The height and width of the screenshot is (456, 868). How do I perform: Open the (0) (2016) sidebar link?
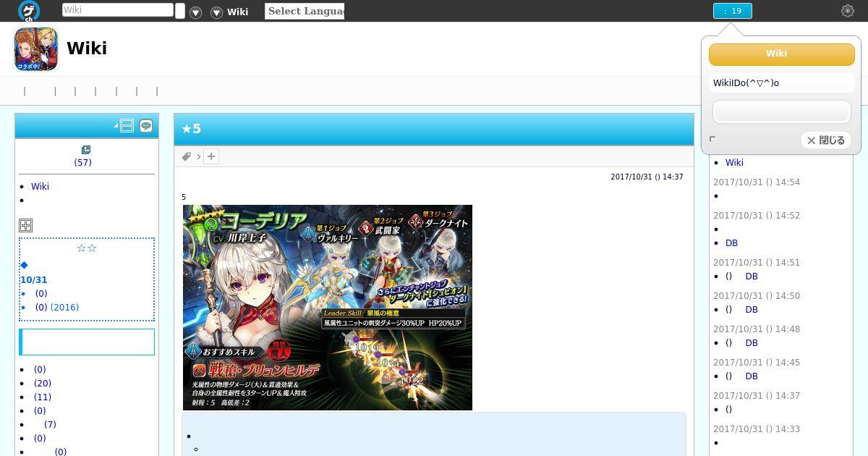click(x=56, y=307)
